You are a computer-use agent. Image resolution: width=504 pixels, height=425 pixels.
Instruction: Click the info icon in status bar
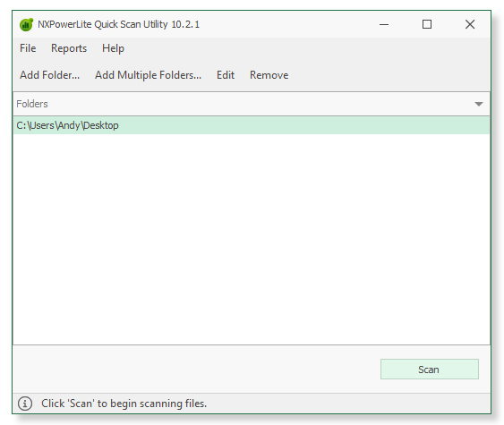tap(25, 404)
